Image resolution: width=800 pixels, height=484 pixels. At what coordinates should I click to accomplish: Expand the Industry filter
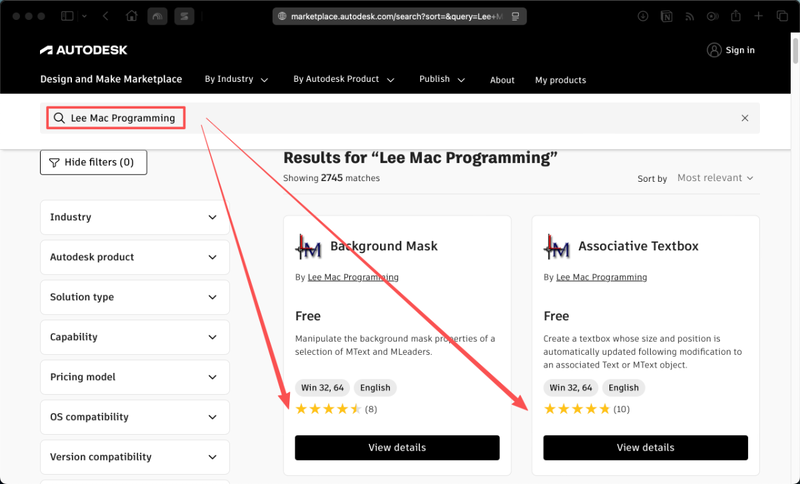pos(135,217)
